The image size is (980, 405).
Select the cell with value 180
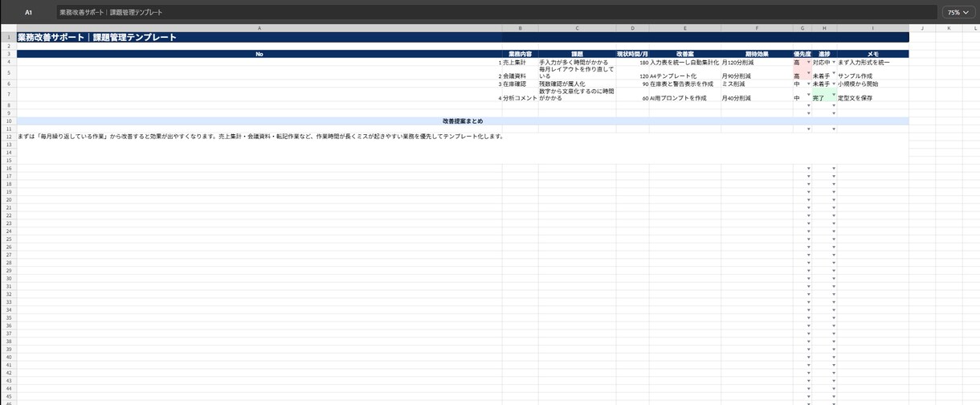(632, 62)
